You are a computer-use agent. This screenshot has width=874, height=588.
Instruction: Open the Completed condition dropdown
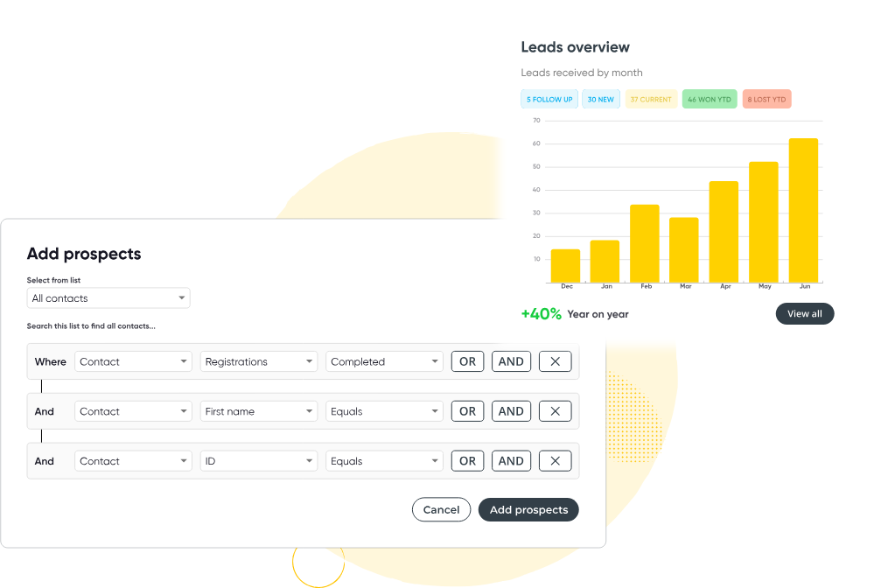[x=385, y=361]
